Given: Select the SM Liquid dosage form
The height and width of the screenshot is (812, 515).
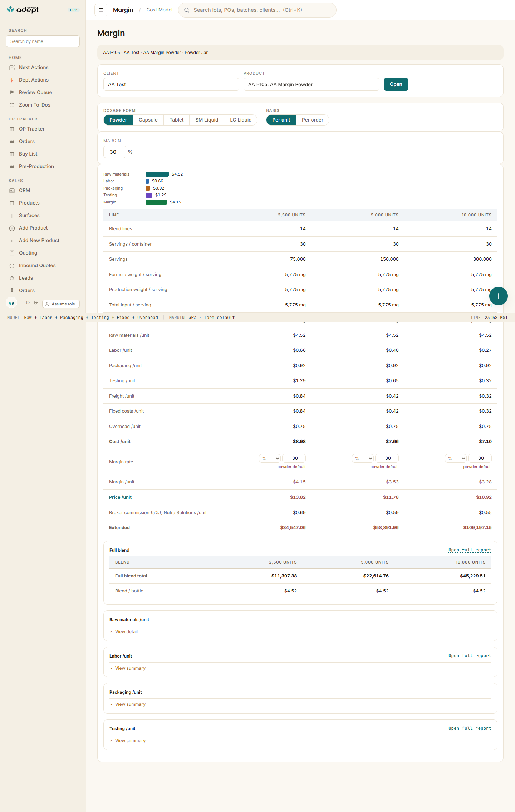Looking at the screenshot, I should (x=207, y=120).
